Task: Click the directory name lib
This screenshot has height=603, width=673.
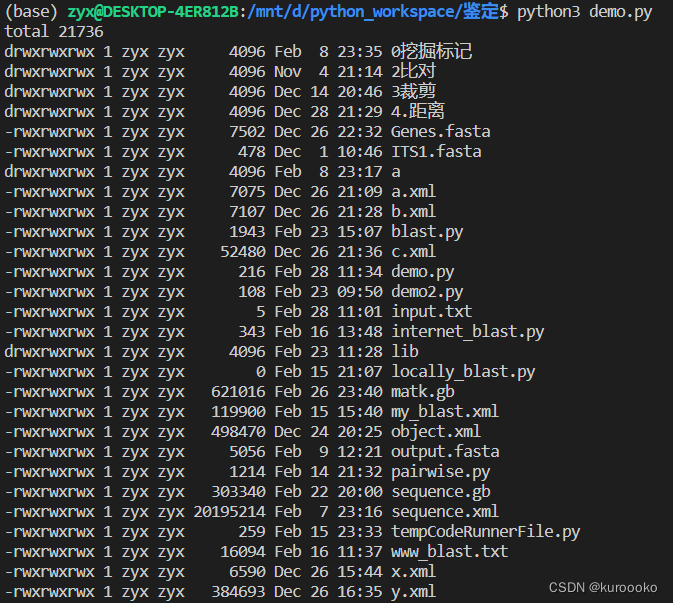Action: [404, 351]
